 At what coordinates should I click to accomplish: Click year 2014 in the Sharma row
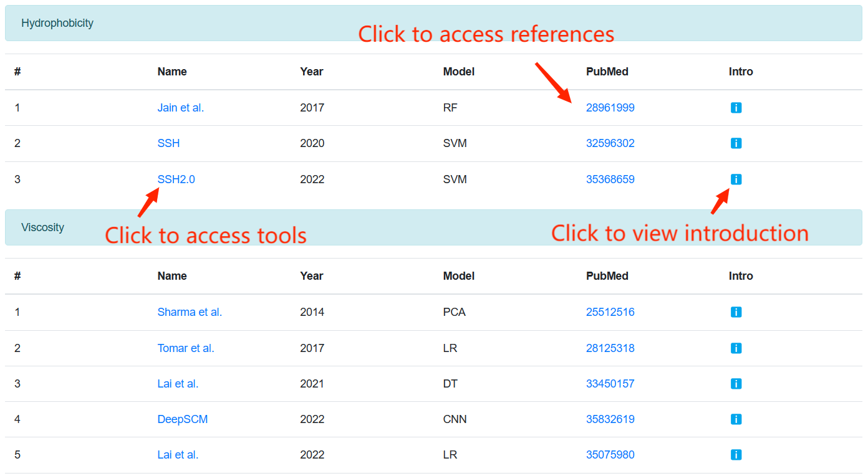click(x=312, y=312)
